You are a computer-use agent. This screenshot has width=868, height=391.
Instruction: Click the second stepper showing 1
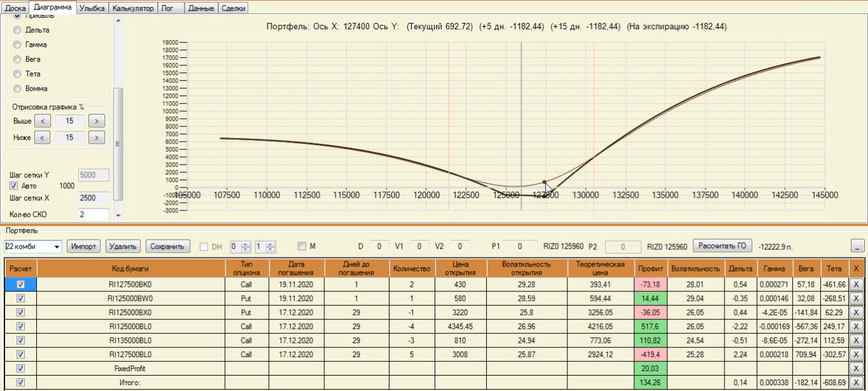pos(265,246)
